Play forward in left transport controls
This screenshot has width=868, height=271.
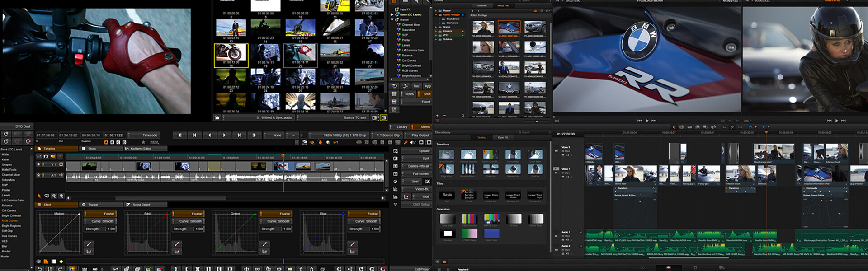click(x=224, y=135)
